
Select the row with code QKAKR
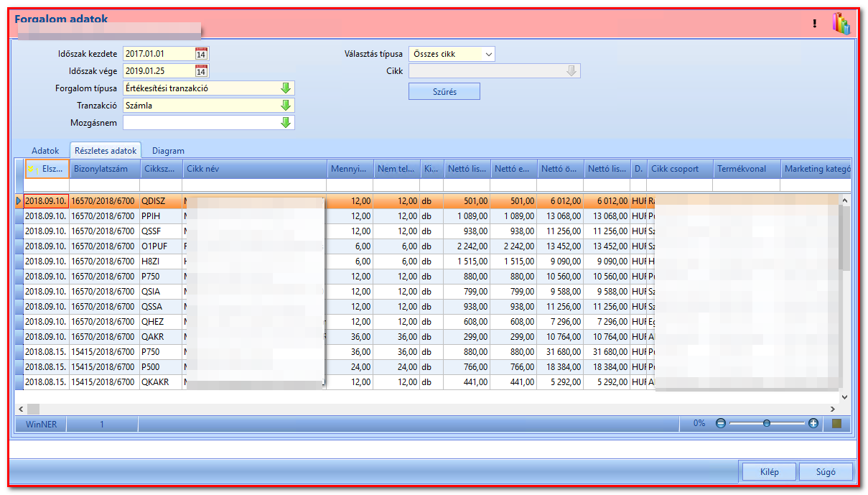click(427, 382)
